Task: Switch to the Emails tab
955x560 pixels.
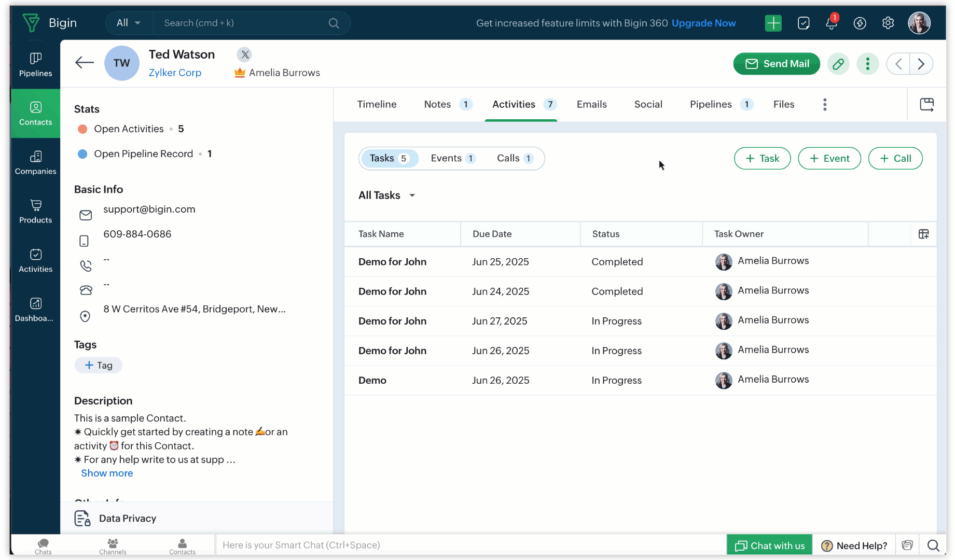Action: tap(591, 104)
